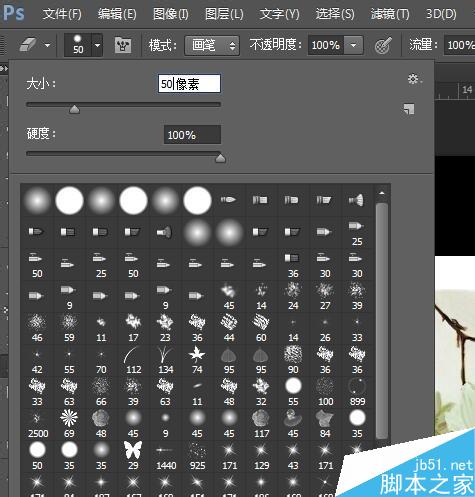
Task: Select the first soft round brush
Action: [x=37, y=200]
